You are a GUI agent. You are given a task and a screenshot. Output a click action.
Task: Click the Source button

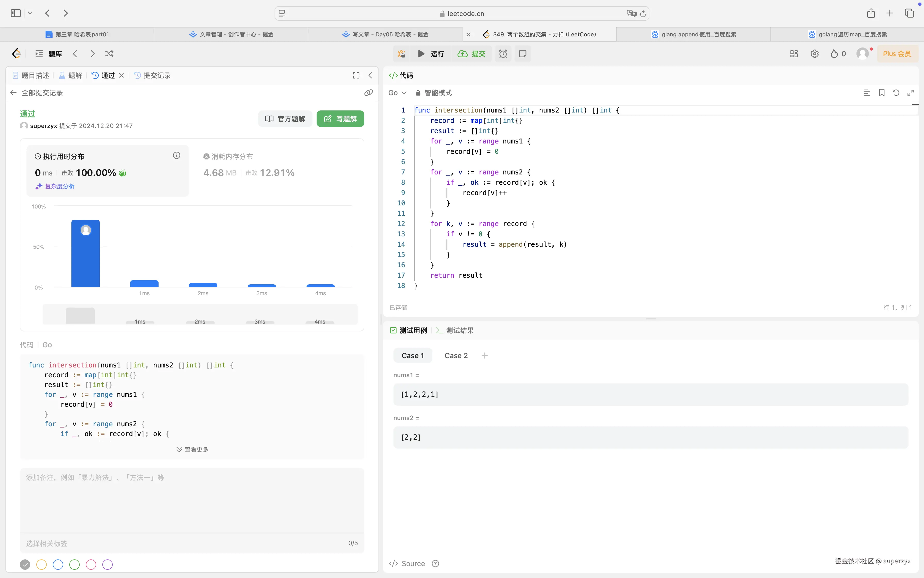407,564
